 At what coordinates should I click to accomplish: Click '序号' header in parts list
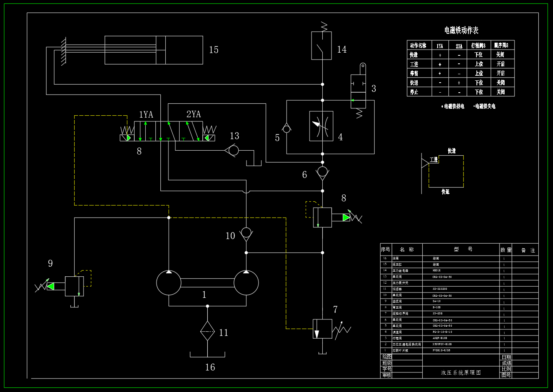(386, 249)
